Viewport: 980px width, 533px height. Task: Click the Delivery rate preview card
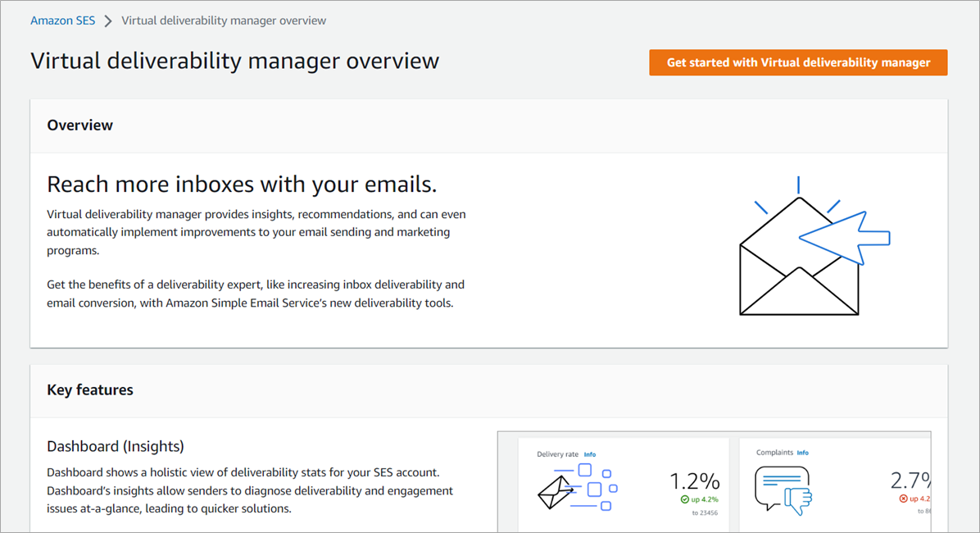624,485
